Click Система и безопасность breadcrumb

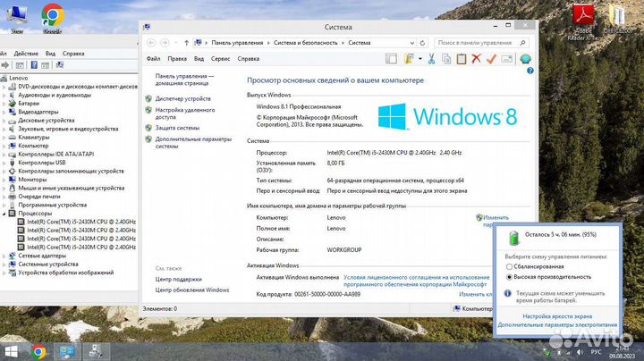point(305,43)
